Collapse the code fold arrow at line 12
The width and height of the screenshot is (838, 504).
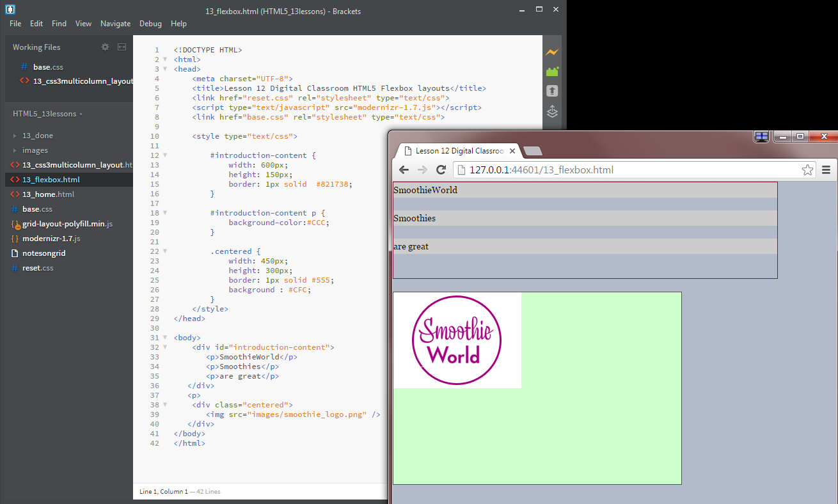(x=164, y=155)
